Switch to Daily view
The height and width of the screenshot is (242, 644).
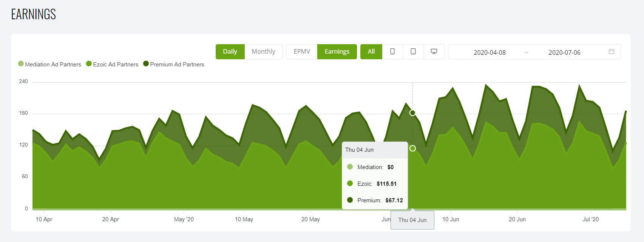[230, 52]
